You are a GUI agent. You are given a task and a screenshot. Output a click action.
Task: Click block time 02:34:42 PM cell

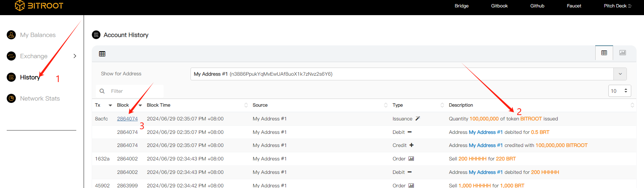185,185
